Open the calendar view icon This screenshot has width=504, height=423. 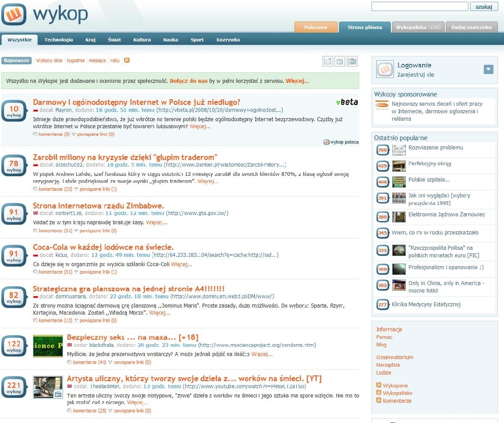click(339, 61)
